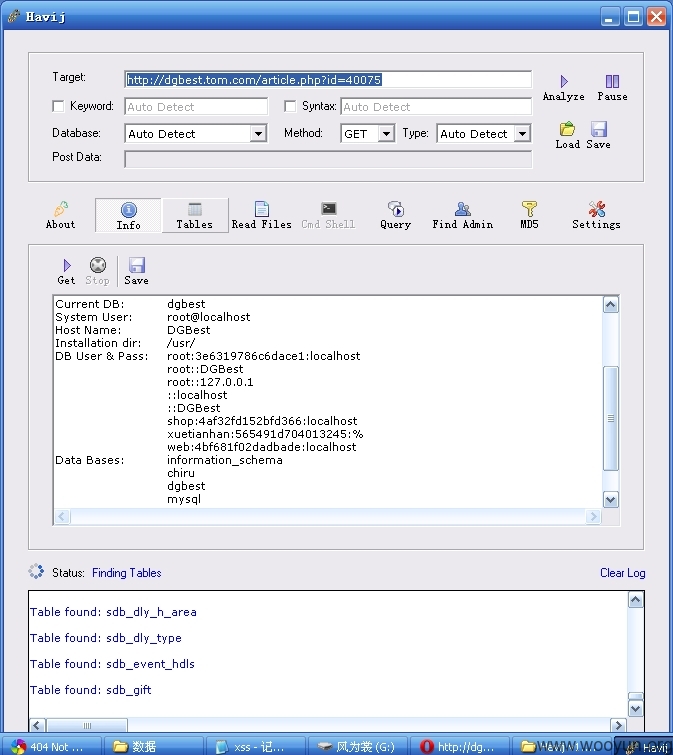Viewport: 673px width, 755px height.
Task: Open the Read Files section
Action: point(261,215)
